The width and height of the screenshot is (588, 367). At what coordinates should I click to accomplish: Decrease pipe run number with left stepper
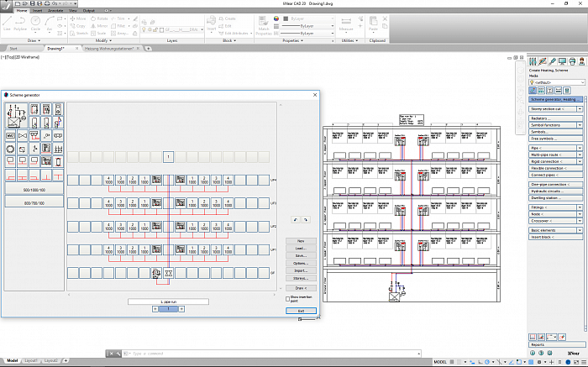click(x=155, y=309)
